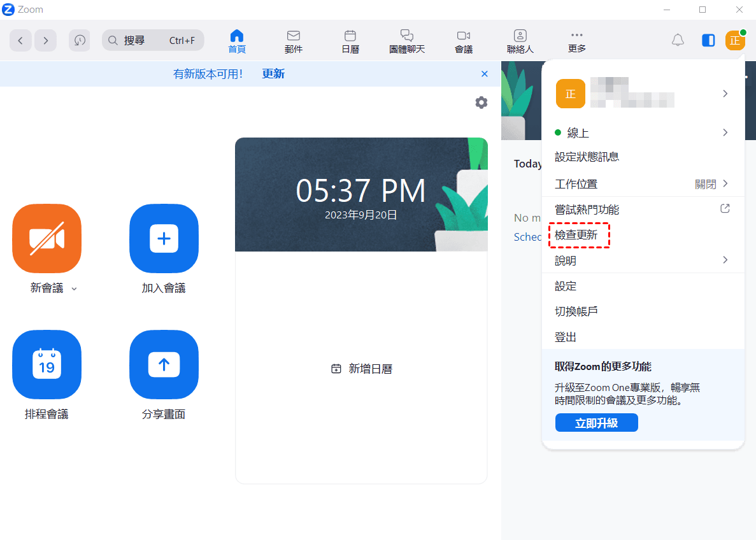Click the 搜尋 search field
Image resolution: width=756 pixels, height=540 pixels.
point(153,41)
